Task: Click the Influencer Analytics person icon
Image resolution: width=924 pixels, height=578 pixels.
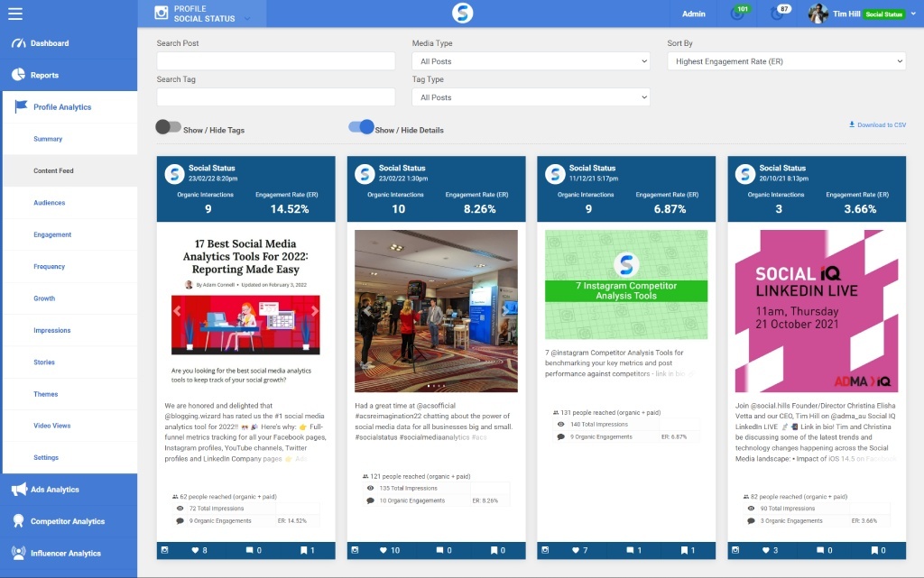Action: (x=18, y=552)
